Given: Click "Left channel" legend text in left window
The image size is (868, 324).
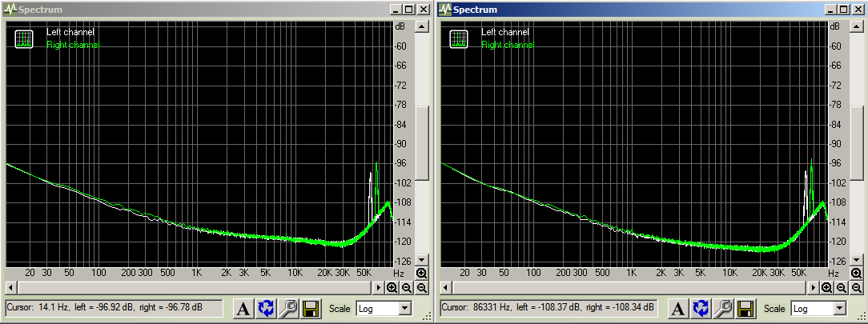Looking at the screenshot, I should click(70, 33).
